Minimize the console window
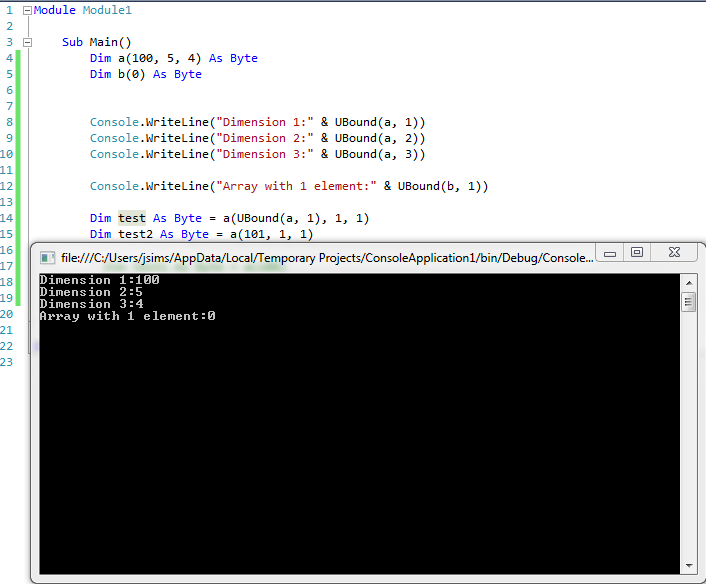This screenshot has height=584, width=706. 610,254
